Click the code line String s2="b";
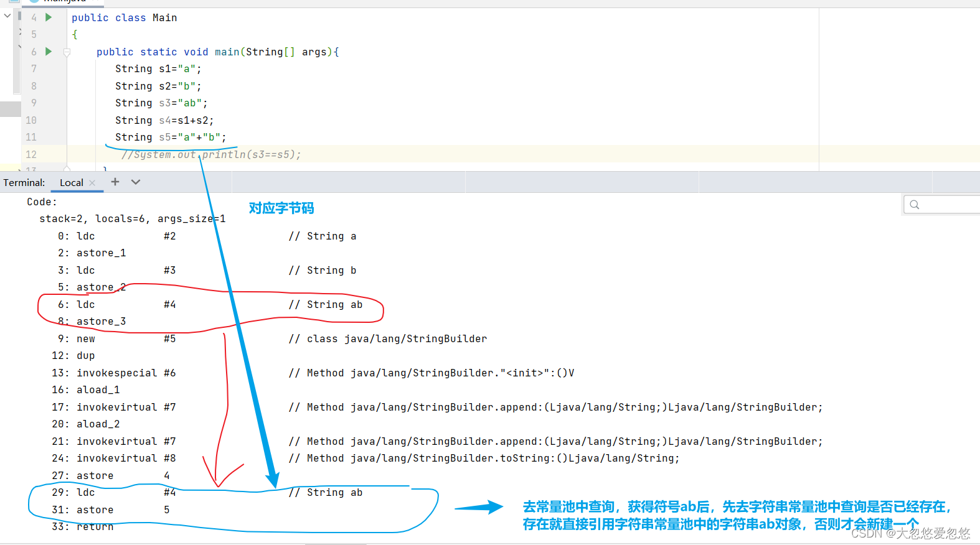 click(158, 86)
